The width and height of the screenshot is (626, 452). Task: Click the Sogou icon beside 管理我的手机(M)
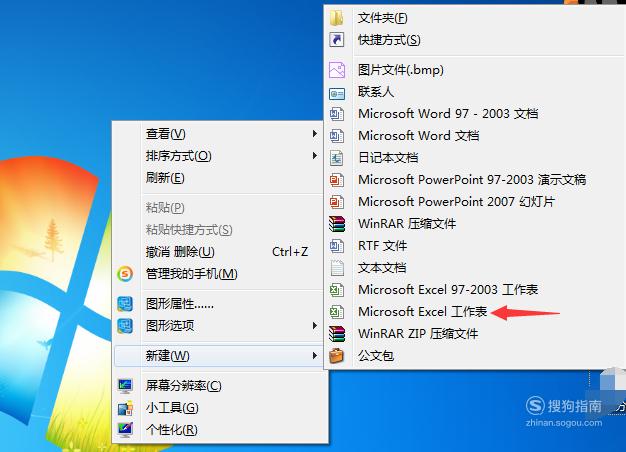point(125,274)
